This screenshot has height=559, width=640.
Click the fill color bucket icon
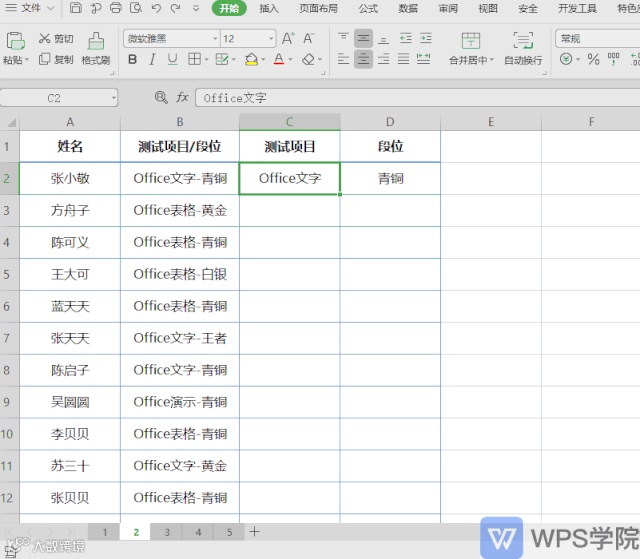251,60
